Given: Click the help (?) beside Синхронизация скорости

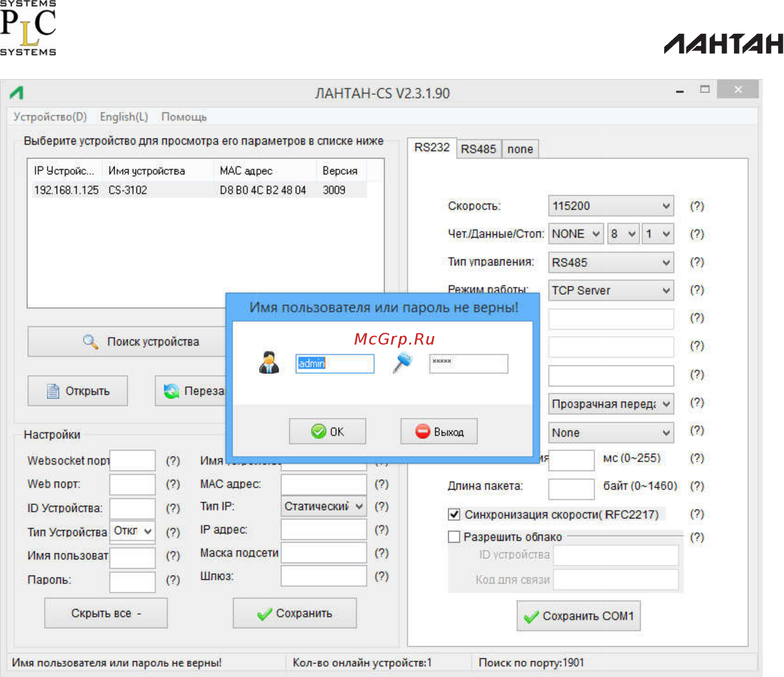Looking at the screenshot, I should point(697,514).
